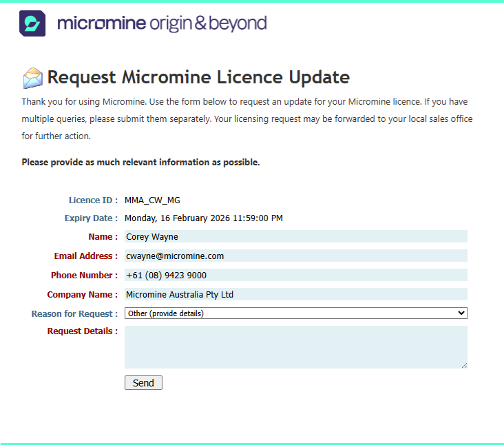Click the 'Request Micromine Licence Update' heading
The image size is (504, 445).
click(198, 77)
